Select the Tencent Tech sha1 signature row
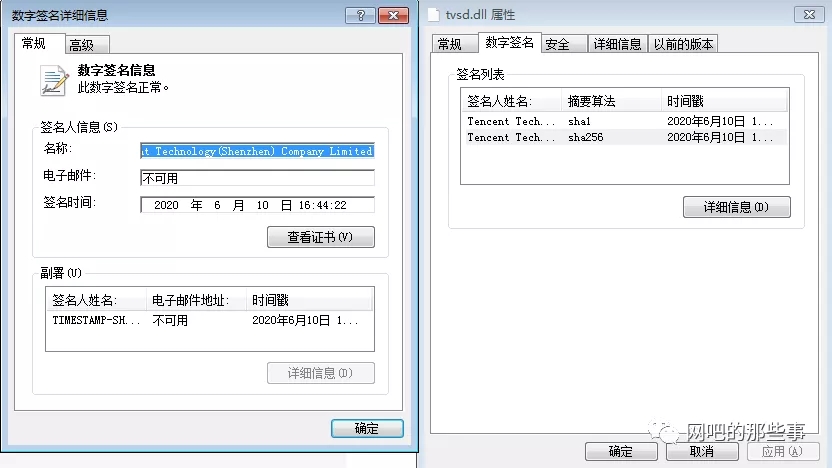Viewport: 832px width, 468px height. [x=625, y=122]
